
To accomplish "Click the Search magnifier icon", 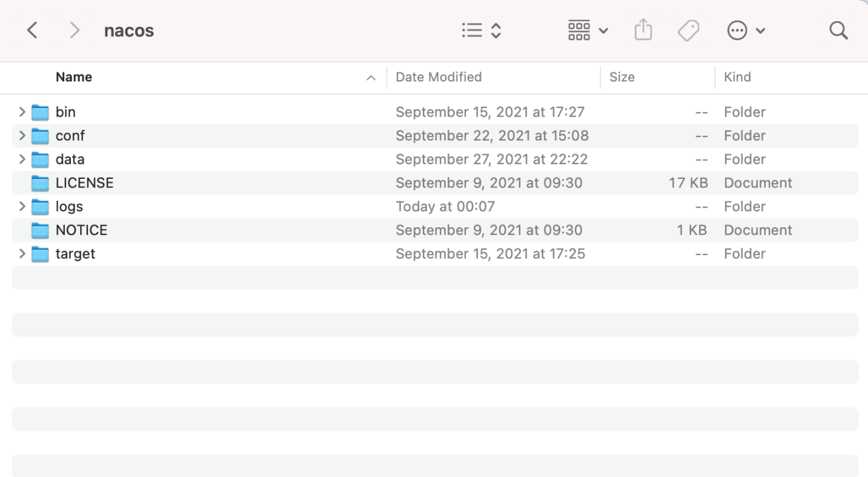I will pos(838,30).
